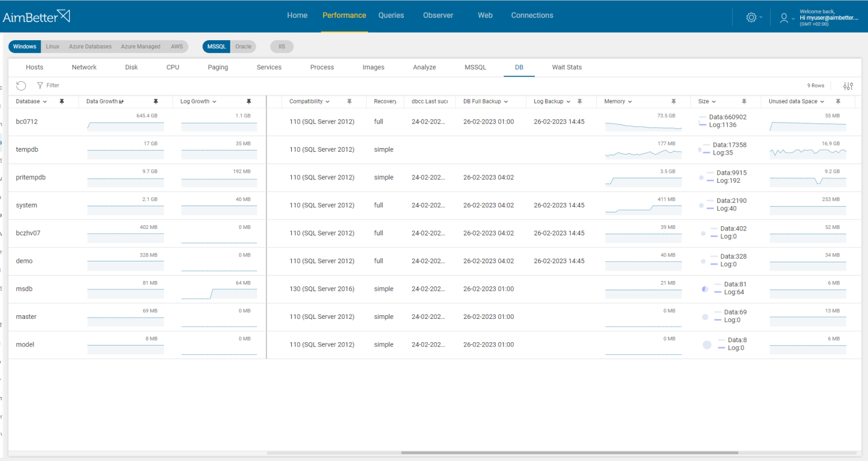Click bc0712 Data Growth sparkline chart

coord(126,126)
